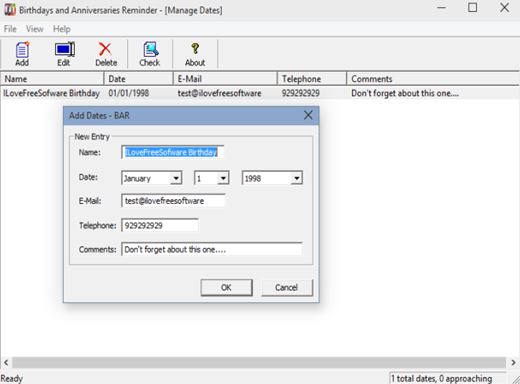Click the Cancel button
This screenshot has width=520, height=384.
[287, 287]
